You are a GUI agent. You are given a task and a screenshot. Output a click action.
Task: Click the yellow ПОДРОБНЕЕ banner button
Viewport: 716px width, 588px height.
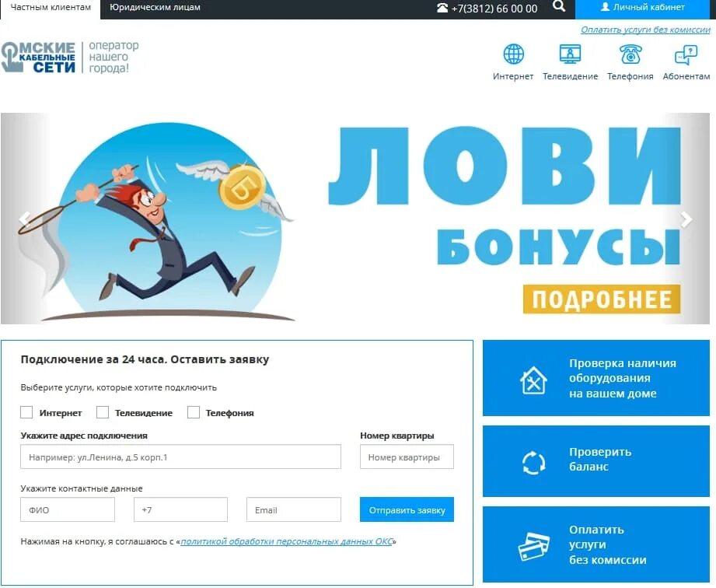602,299
